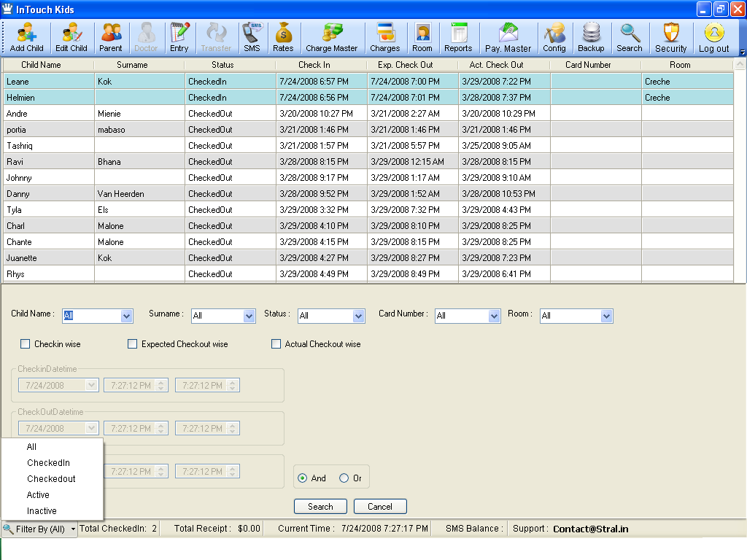Select the Ravi row name cell
This screenshot has height=560, width=747.
coord(49,162)
